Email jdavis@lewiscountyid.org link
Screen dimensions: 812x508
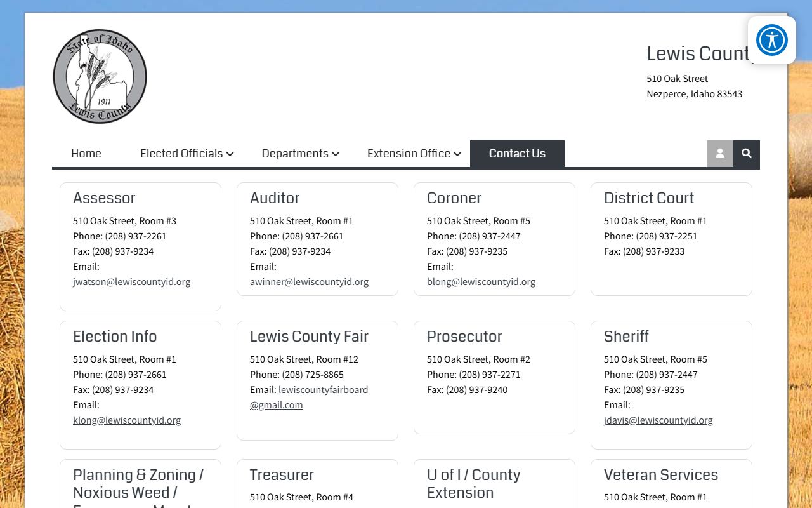point(658,420)
